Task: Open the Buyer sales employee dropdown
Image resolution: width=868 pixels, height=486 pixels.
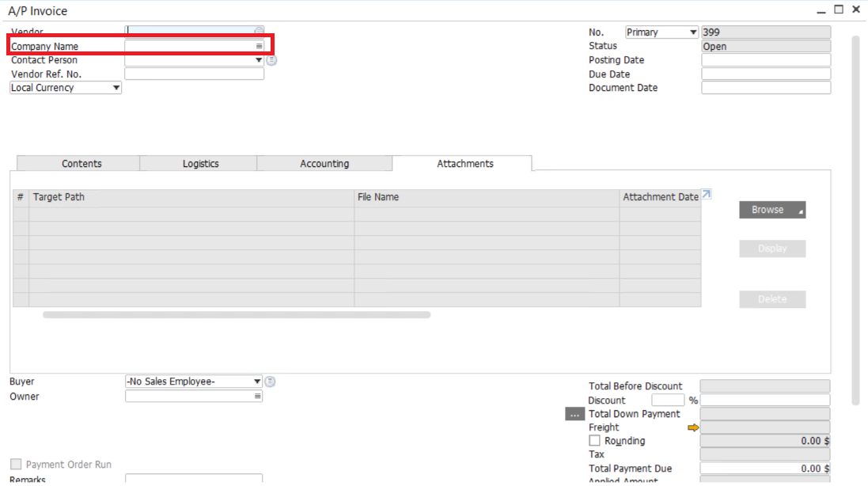Action: click(x=257, y=382)
